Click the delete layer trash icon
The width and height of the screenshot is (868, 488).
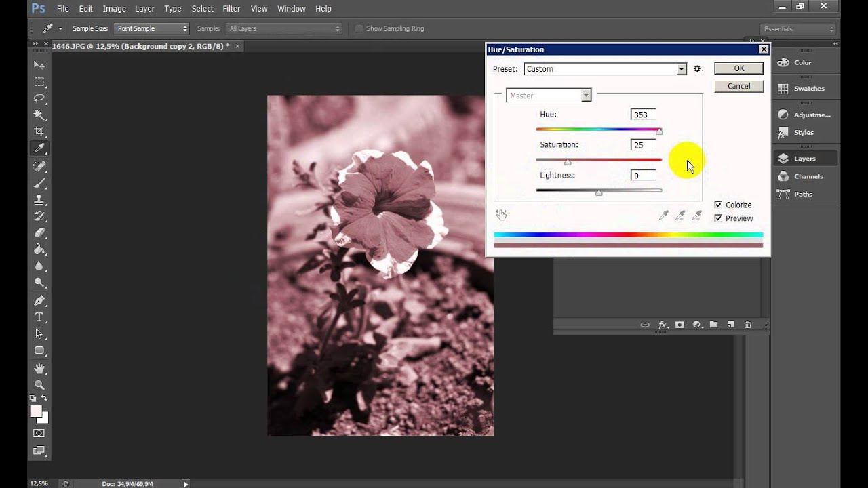tap(747, 325)
